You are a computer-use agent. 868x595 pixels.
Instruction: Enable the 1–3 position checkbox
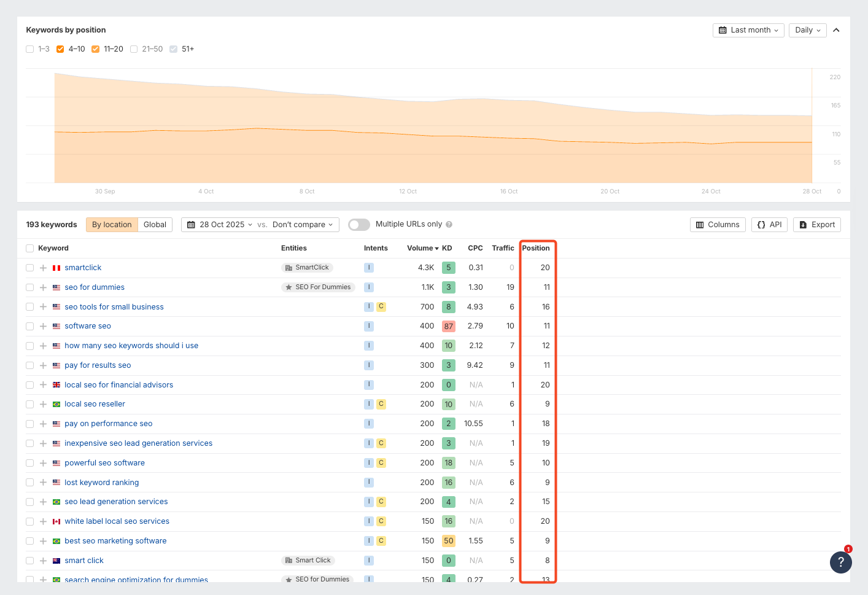29,49
